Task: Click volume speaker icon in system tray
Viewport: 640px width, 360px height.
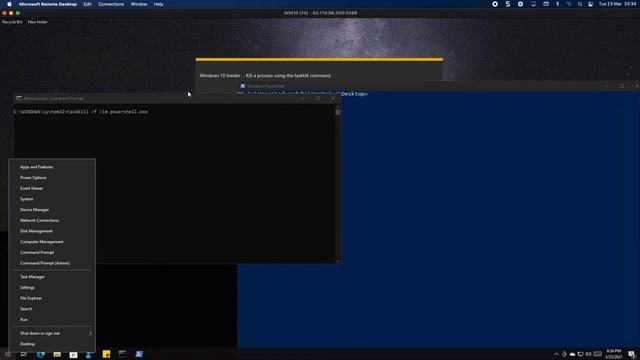Action: (x=589, y=354)
